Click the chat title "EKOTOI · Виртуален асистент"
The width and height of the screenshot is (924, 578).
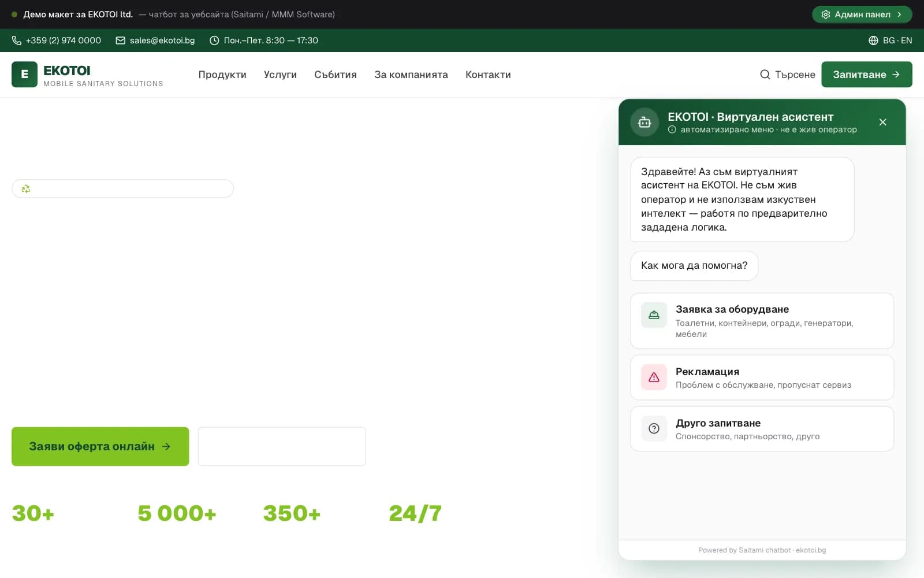[751, 117]
